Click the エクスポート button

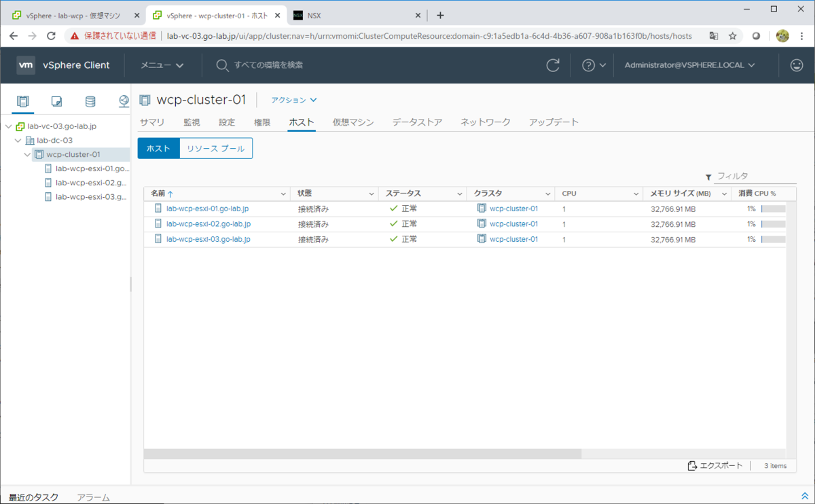pos(715,465)
